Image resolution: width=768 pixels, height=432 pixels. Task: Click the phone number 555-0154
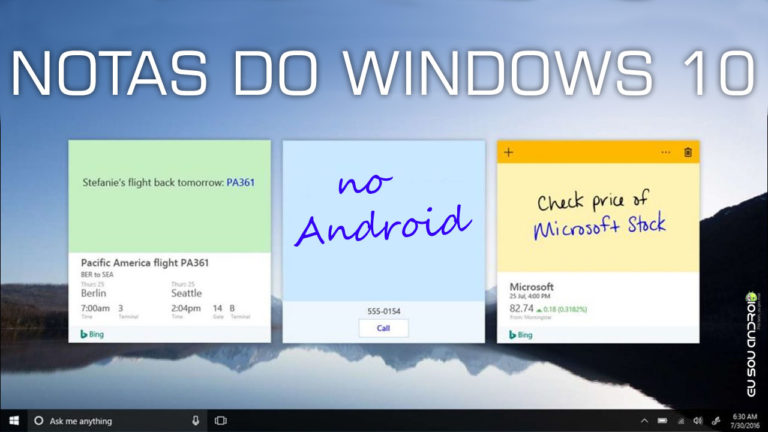pos(384,311)
